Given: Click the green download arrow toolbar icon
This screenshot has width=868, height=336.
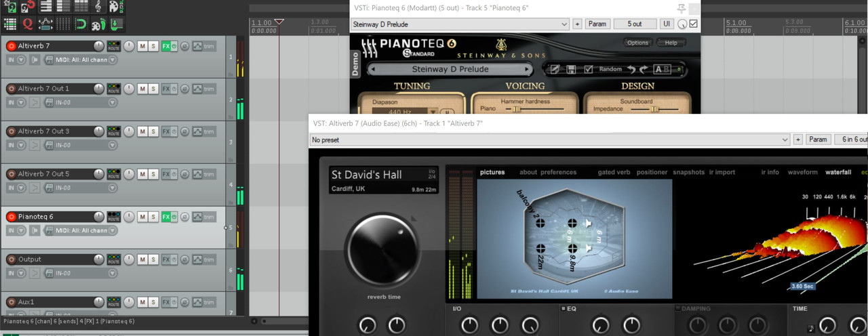Looking at the screenshot, I should click(x=116, y=24).
